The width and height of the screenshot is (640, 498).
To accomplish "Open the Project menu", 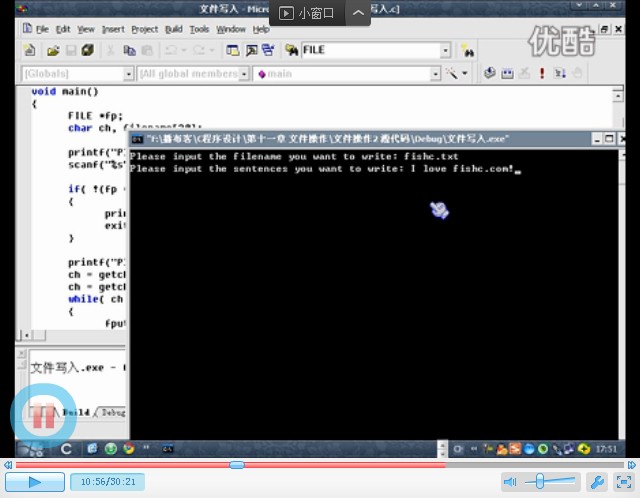I will pos(144,29).
